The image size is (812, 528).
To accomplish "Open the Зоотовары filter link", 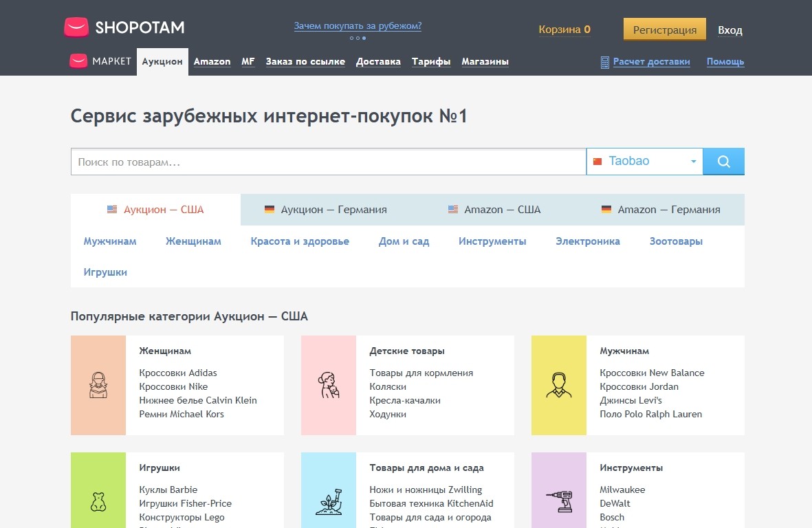I will tap(676, 241).
